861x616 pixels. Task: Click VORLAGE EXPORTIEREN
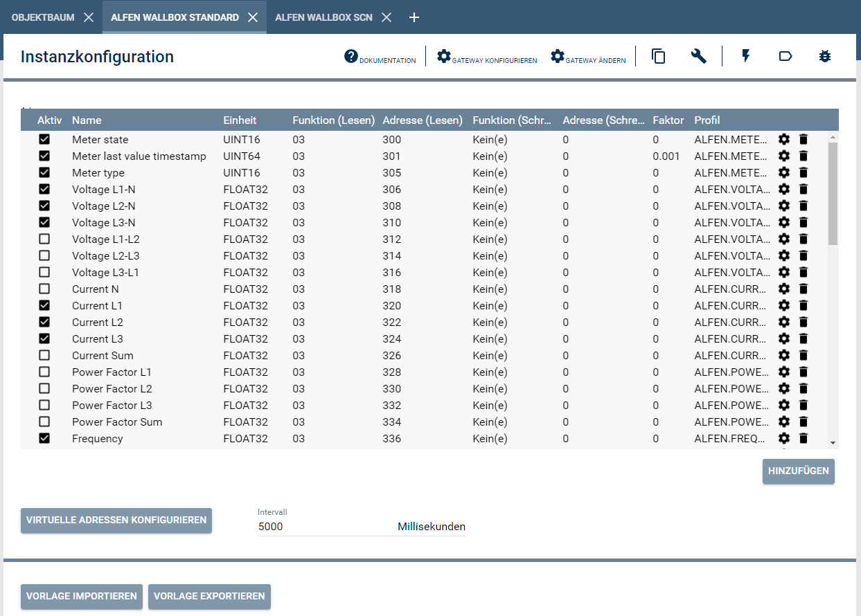coord(209,596)
